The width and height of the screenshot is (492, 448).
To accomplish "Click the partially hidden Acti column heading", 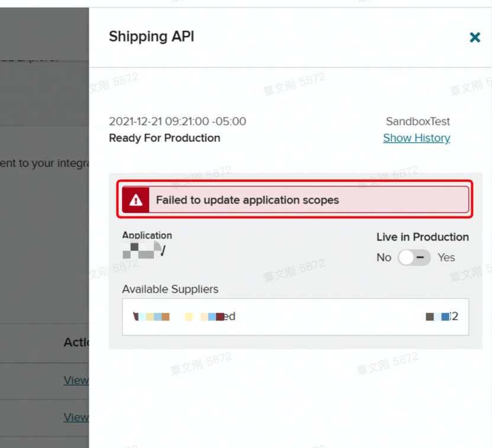I will coord(76,342).
